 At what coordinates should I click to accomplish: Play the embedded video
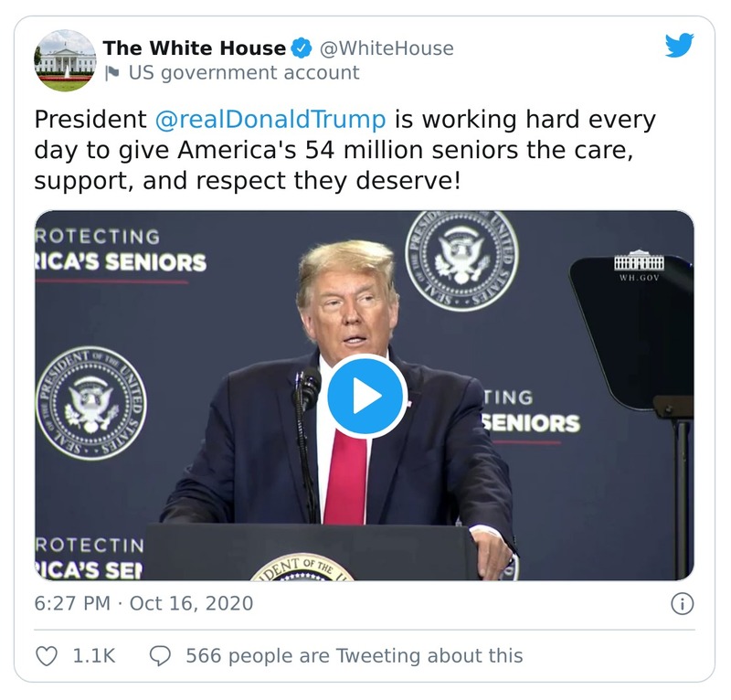pos(365,395)
